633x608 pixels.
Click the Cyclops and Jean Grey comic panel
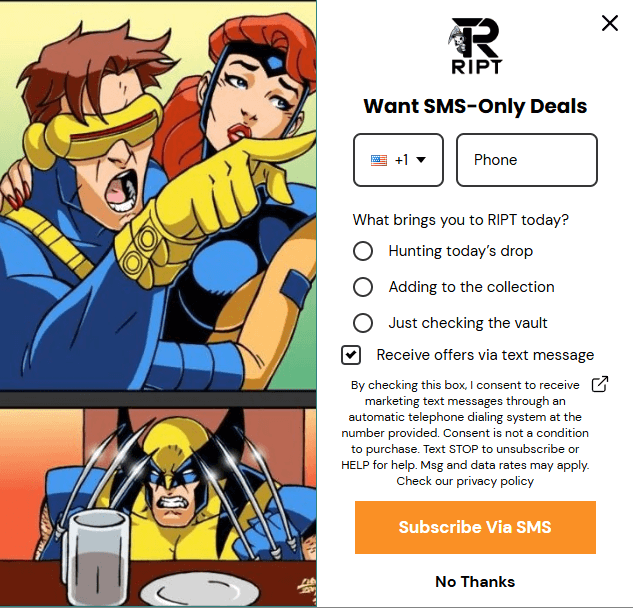pyautogui.click(x=158, y=196)
